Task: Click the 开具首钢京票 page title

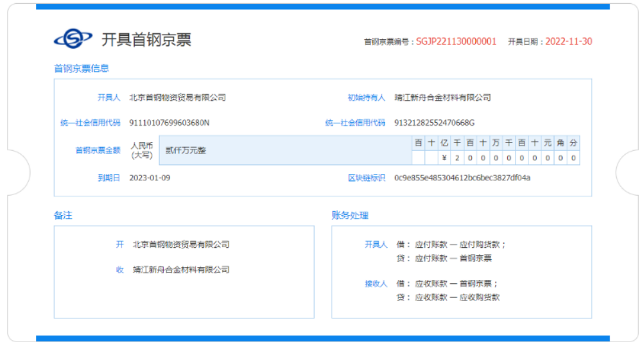Action: click(x=146, y=40)
